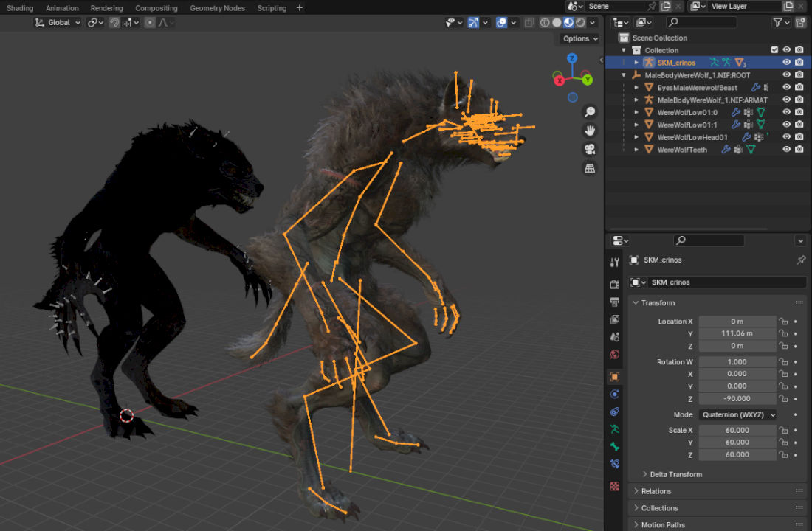Expand SKM_crinos in outliner
The width and height of the screenshot is (812, 531).
coord(636,63)
